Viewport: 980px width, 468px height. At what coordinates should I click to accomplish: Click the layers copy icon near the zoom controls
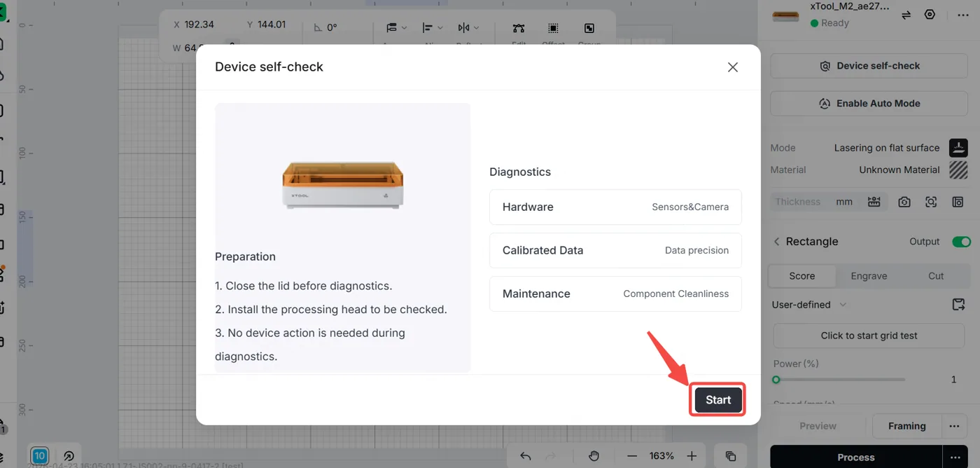[x=731, y=456]
